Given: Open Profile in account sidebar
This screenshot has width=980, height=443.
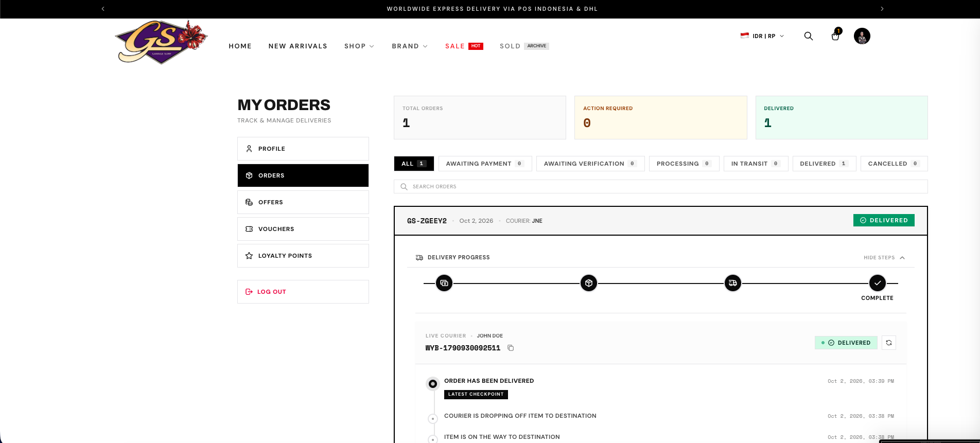Looking at the screenshot, I should [x=303, y=149].
